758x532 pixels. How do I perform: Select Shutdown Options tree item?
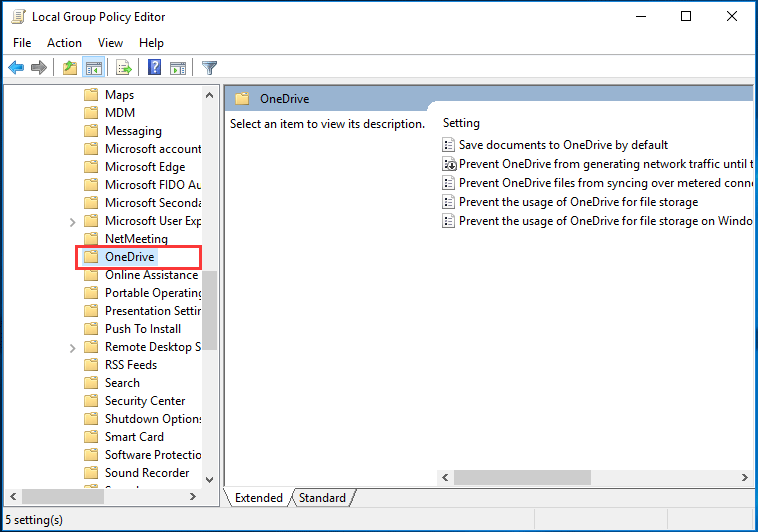tap(153, 419)
